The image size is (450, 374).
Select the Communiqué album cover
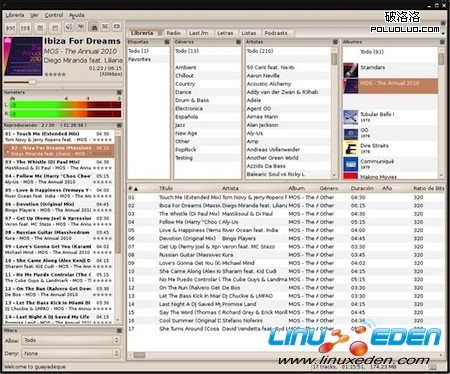pyautogui.click(x=351, y=164)
